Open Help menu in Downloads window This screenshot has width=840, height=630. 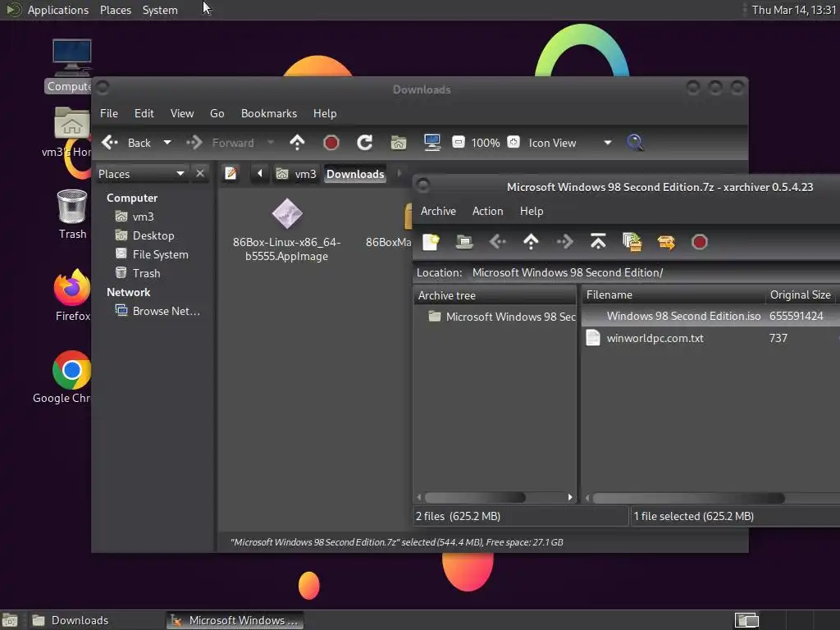point(325,113)
